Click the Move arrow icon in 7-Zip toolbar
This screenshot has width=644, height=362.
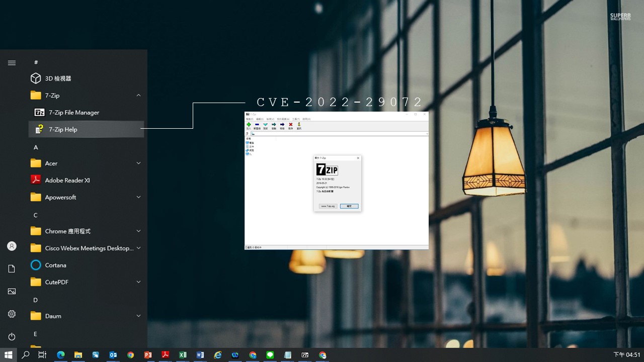[x=282, y=126]
